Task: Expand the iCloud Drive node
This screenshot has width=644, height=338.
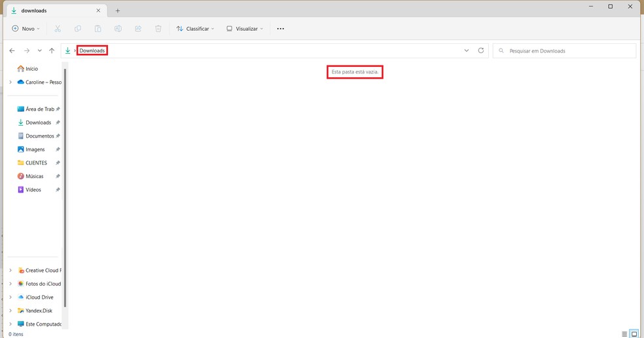Action: (x=10, y=297)
